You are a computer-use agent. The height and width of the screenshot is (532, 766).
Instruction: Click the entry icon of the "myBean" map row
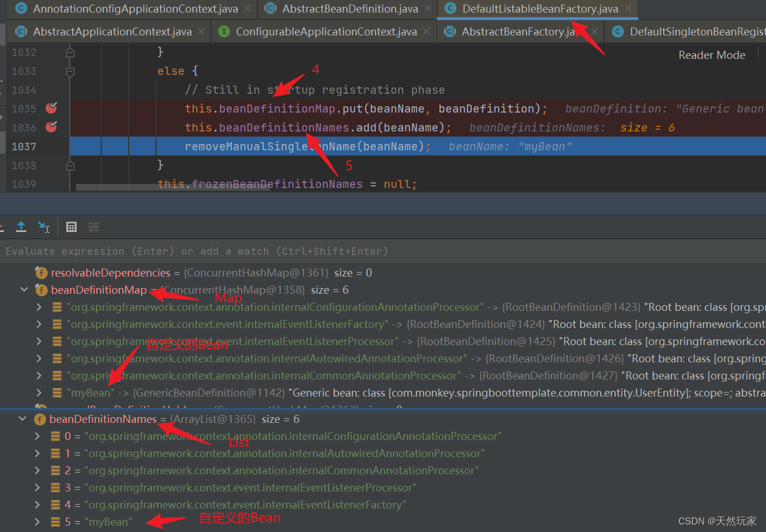point(57,393)
